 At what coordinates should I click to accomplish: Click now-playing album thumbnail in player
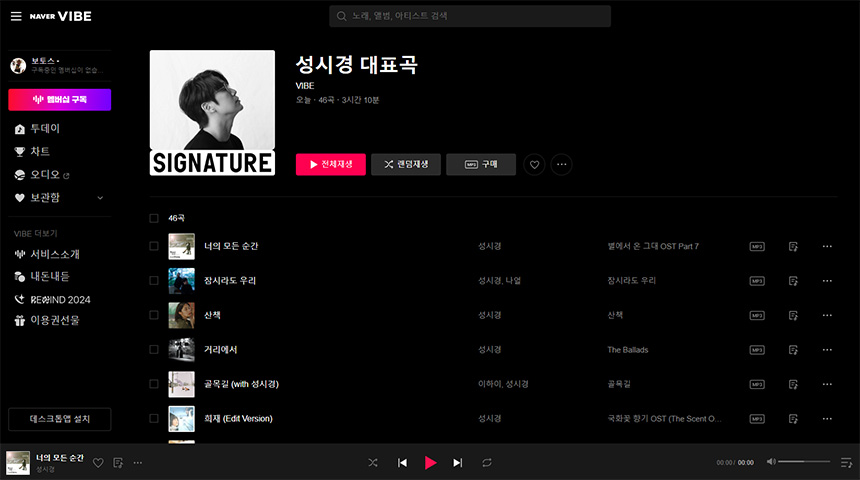(x=18, y=463)
